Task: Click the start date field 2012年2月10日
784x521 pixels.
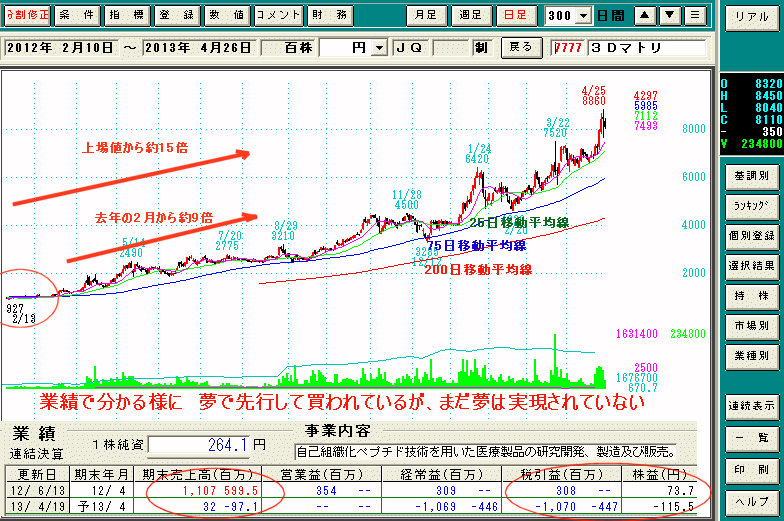Action: pos(61,48)
